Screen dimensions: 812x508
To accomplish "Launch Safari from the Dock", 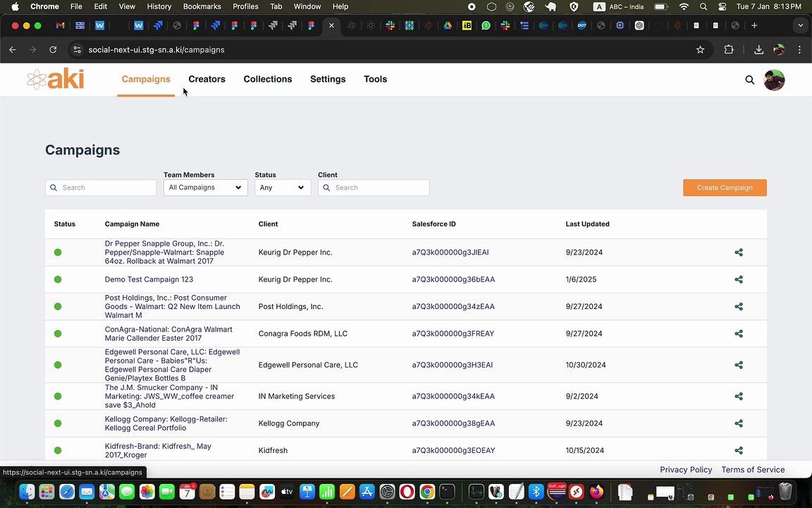I will (67, 491).
